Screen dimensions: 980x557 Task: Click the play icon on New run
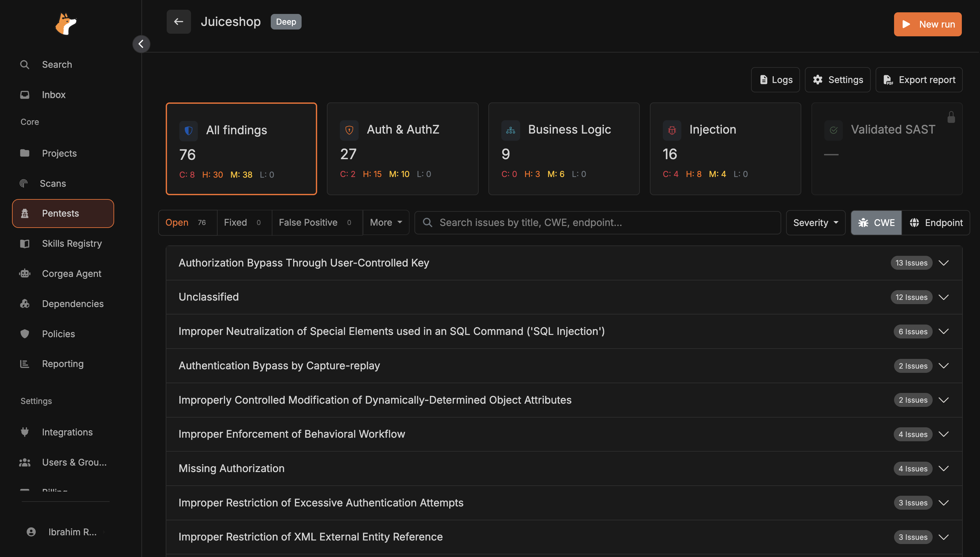tap(906, 24)
